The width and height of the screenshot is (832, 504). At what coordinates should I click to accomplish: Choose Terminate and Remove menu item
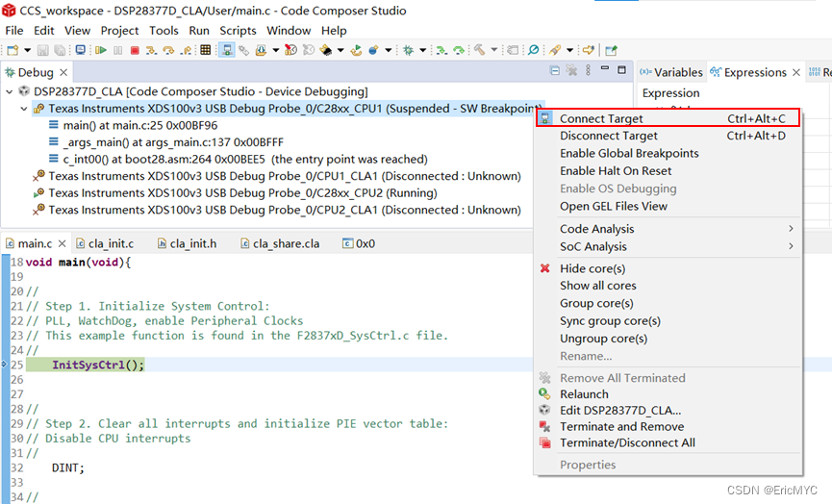pos(668,426)
